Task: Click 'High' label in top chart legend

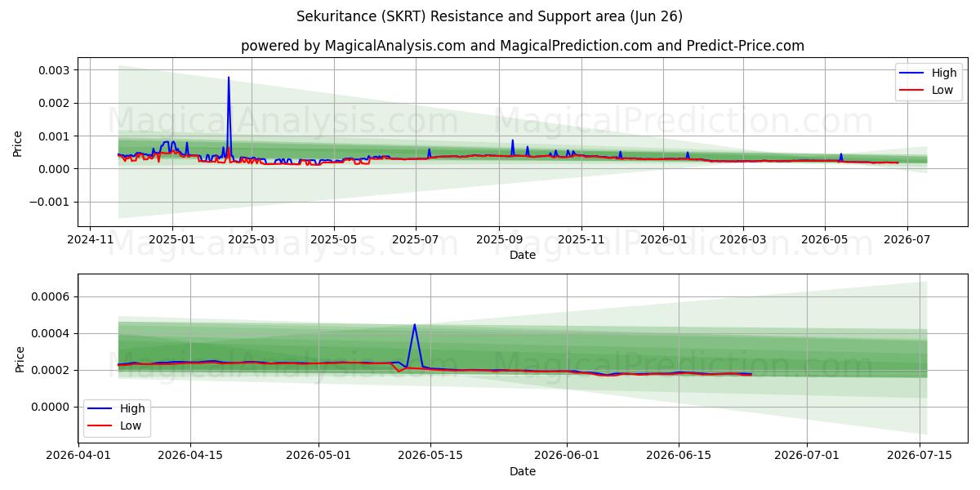Action: (944, 73)
